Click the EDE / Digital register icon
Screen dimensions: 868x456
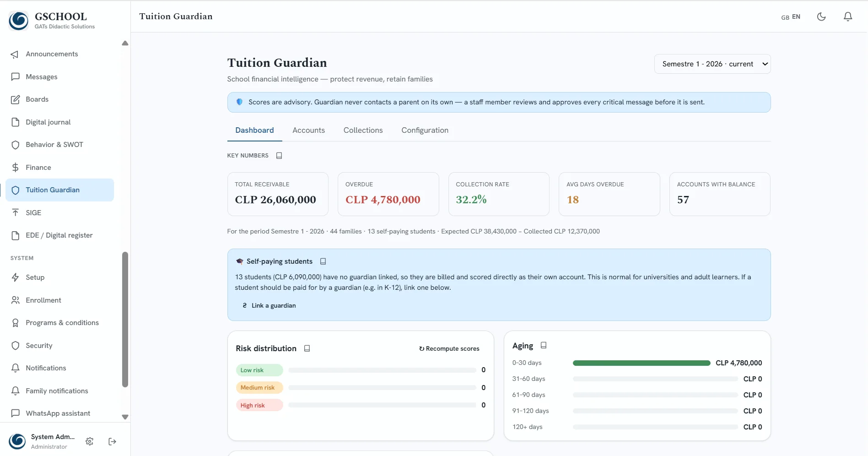(15, 235)
